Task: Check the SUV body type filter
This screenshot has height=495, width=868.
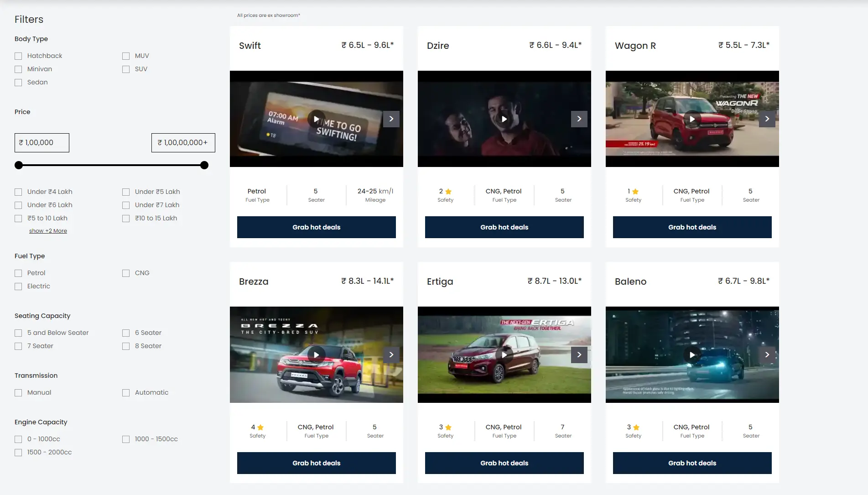Action: click(126, 69)
